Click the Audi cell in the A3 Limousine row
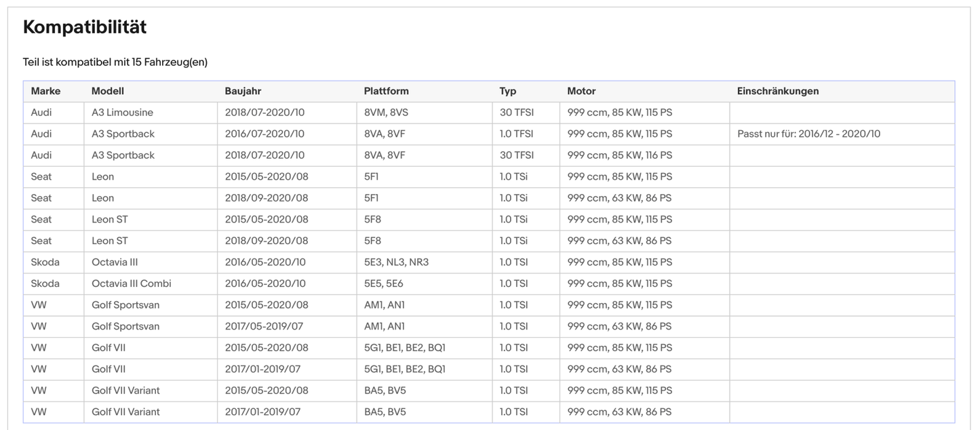The width and height of the screenshot is (980, 430). (x=41, y=113)
